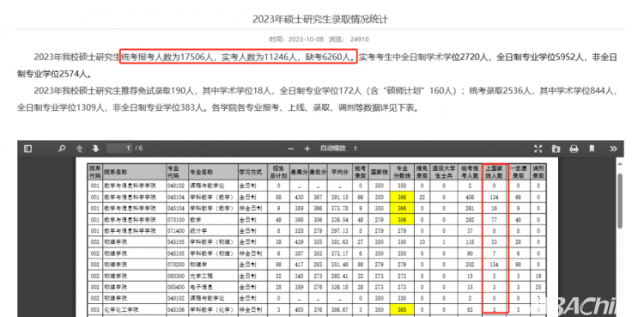Click the 统考报考人数 column header
This screenshot has width=644, height=317.
point(470,172)
